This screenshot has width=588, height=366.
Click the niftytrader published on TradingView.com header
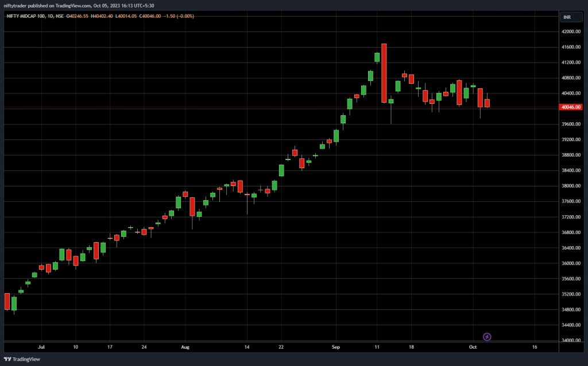[79, 6]
